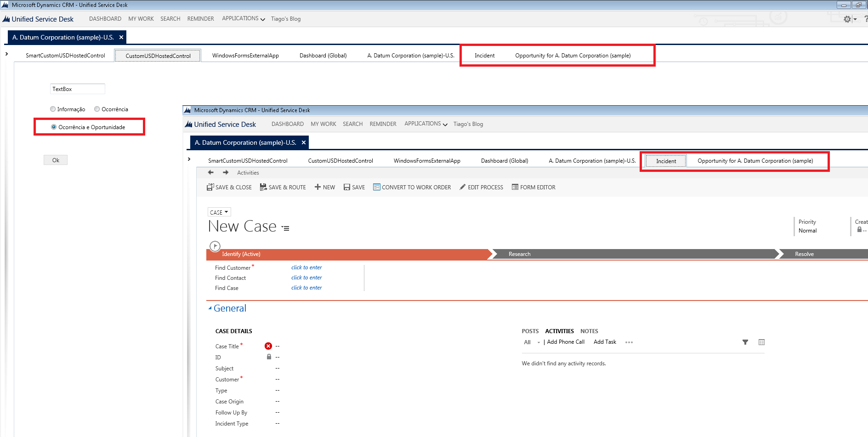
Task: Click the Add Phone Call link
Action: point(566,342)
